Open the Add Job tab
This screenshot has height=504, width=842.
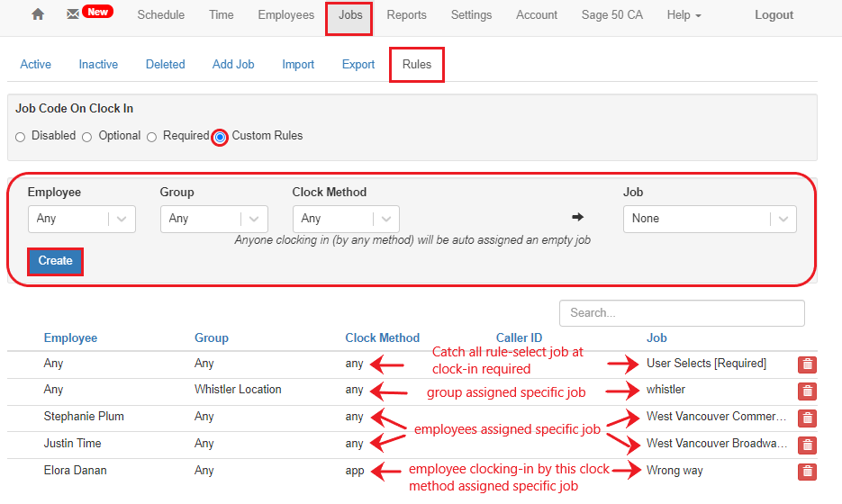(x=233, y=65)
